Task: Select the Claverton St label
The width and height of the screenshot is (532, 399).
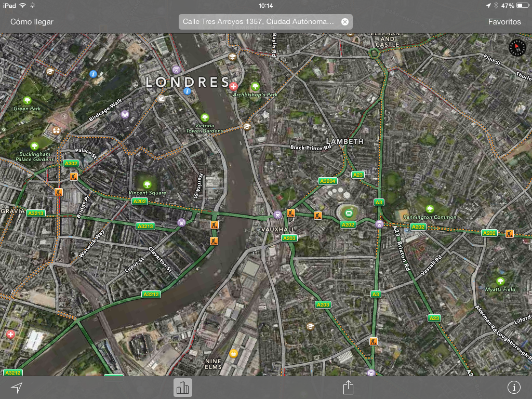Action: (160, 260)
